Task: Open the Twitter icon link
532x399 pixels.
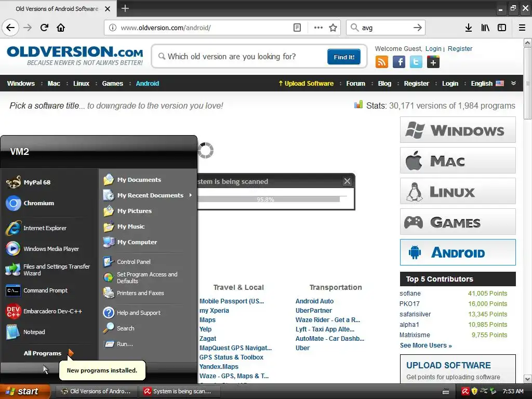Action: (416, 62)
